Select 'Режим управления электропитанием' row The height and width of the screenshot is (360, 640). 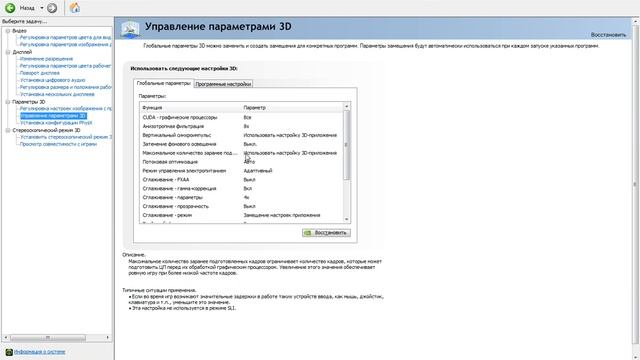point(242,171)
